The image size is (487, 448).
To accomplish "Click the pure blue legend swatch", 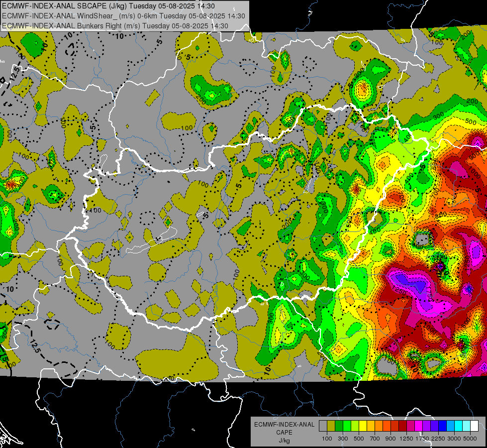I will click(x=443, y=426).
